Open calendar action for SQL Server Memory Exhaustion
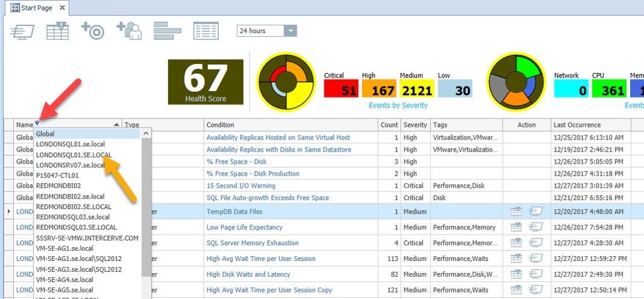Screen dimensions: 644x299 (x=517, y=243)
